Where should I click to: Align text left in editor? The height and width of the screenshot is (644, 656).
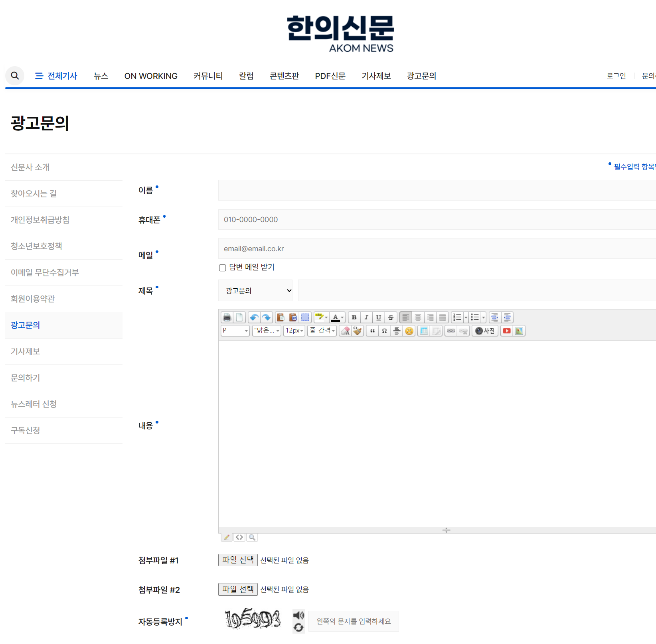coord(405,317)
